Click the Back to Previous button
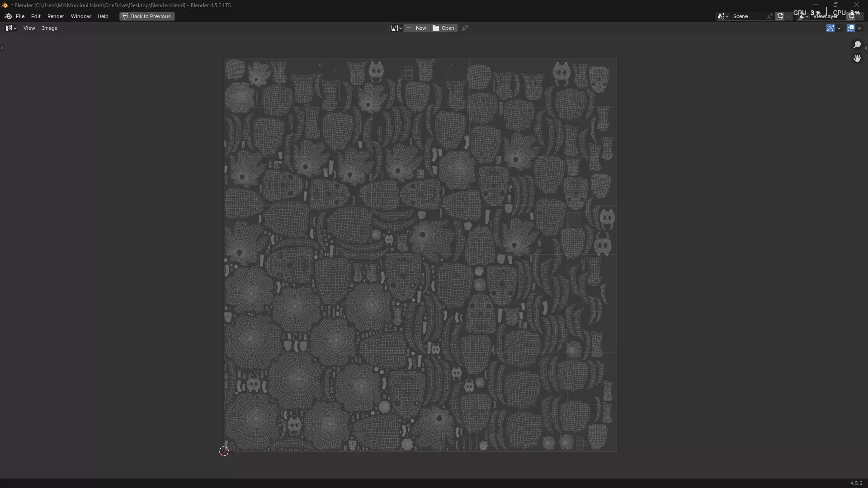 click(147, 16)
